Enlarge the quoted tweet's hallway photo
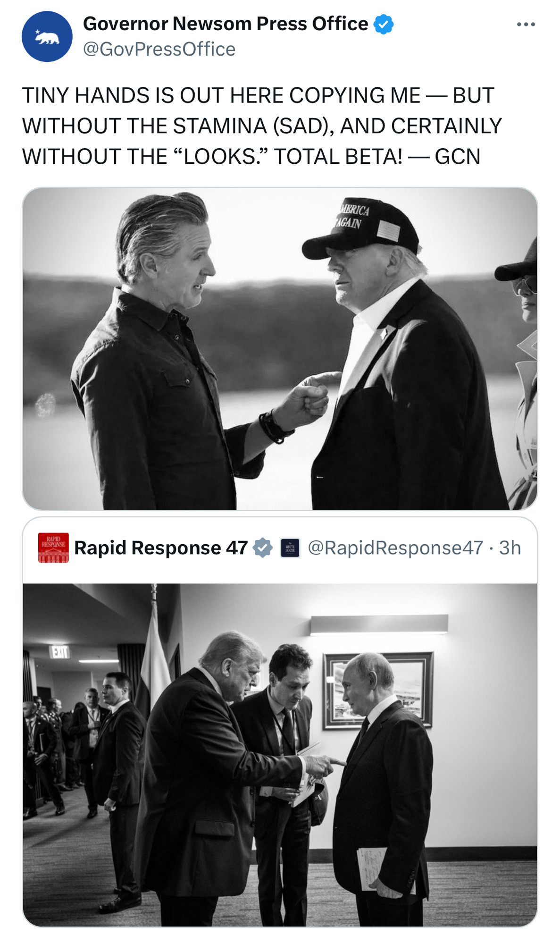 (280, 755)
